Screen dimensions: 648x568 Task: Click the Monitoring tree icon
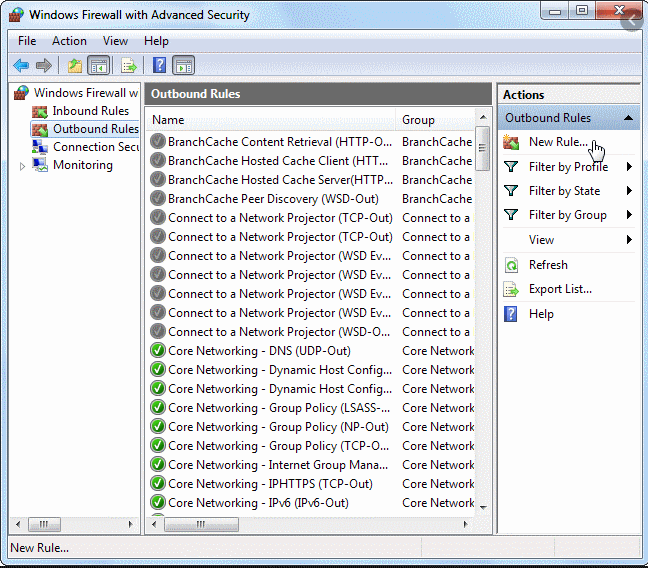click(x=40, y=165)
